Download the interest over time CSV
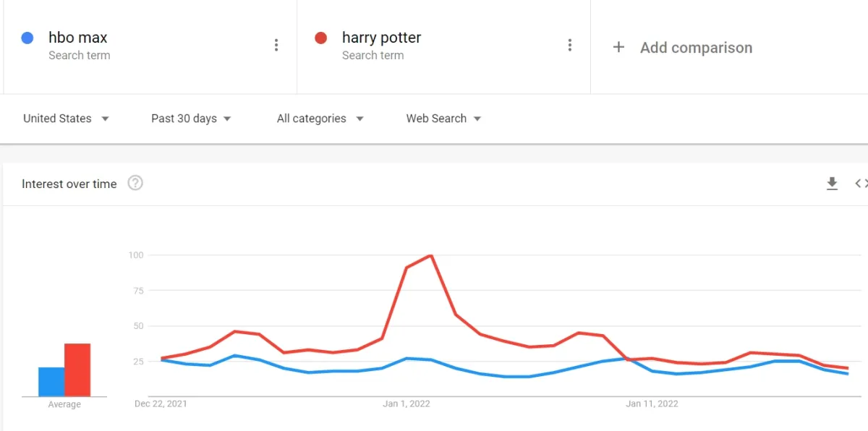Image resolution: width=868 pixels, height=431 pixels. click(x=832, y=184)
